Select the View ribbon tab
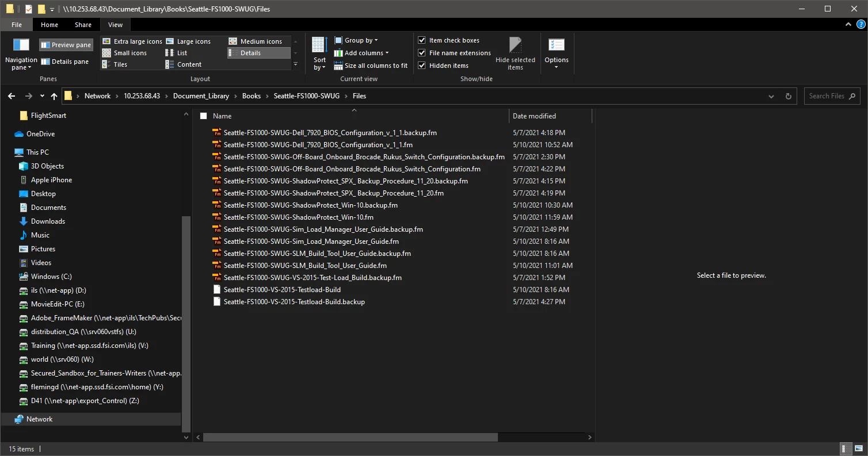The image size is (868, 456). click(x=115, y=25)
